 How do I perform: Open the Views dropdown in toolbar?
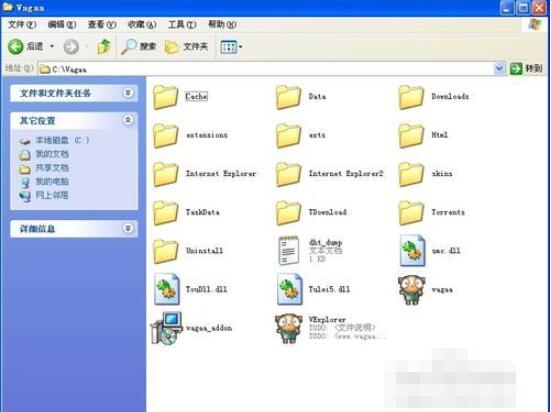pyautogui.click(x=231, y=47)
